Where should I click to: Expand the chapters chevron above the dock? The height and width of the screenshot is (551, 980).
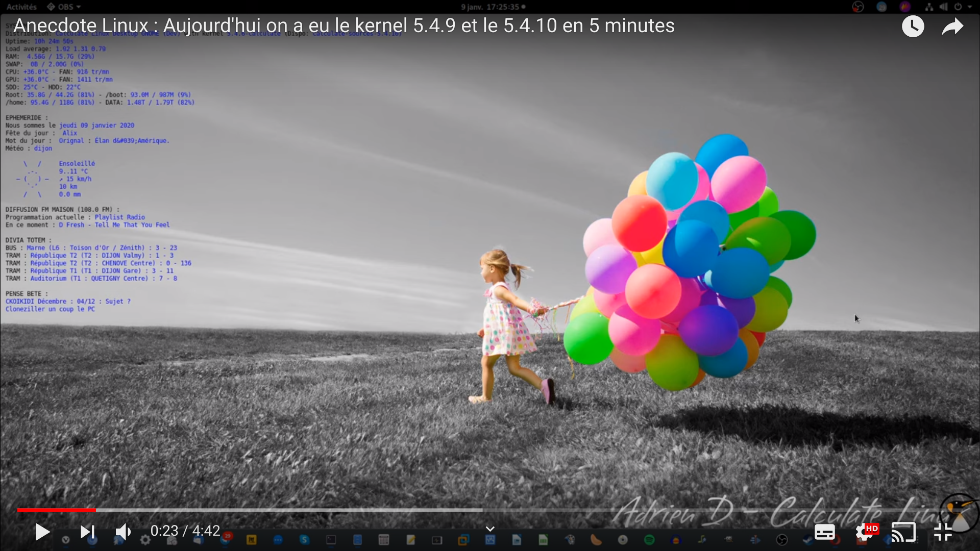[x=490, y=529]
